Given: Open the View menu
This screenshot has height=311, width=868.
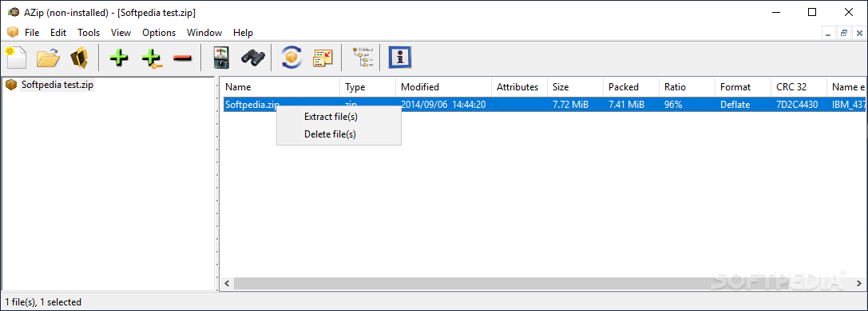Looking at the screenshot, I should coord(121,33).
